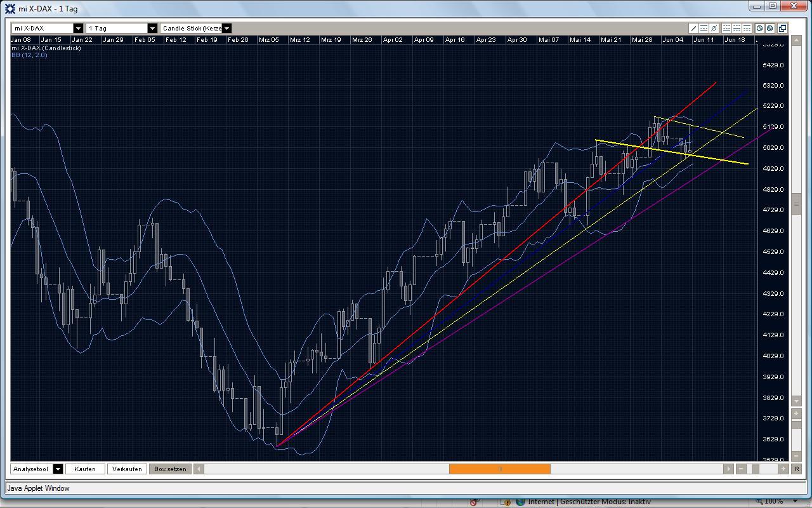Image resolution: width=812 pixels, height=508 pixels.
Task: Open the mi X-DAX instrument dropdown
Action: (x=78, y=28)
